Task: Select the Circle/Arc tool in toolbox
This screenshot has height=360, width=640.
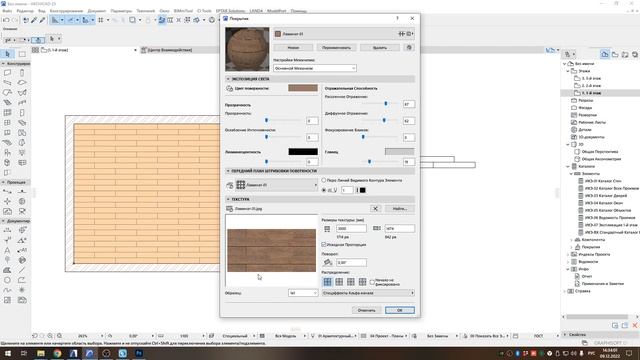Action: 7,280
